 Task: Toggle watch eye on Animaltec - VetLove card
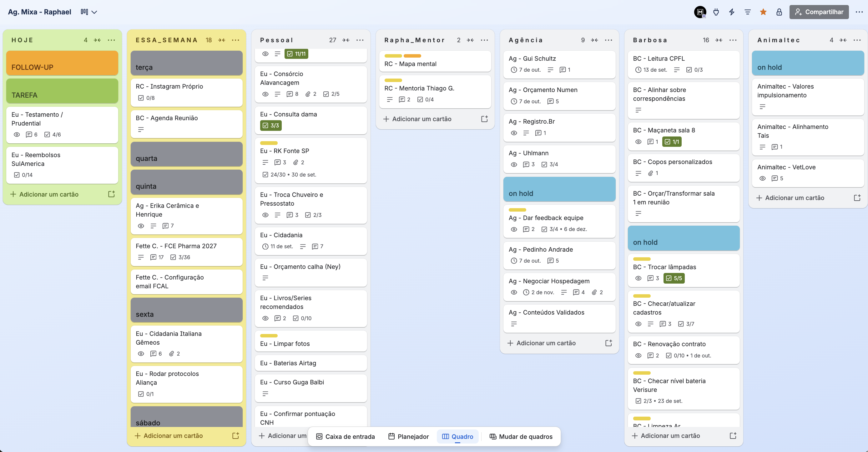click(763, 178)
